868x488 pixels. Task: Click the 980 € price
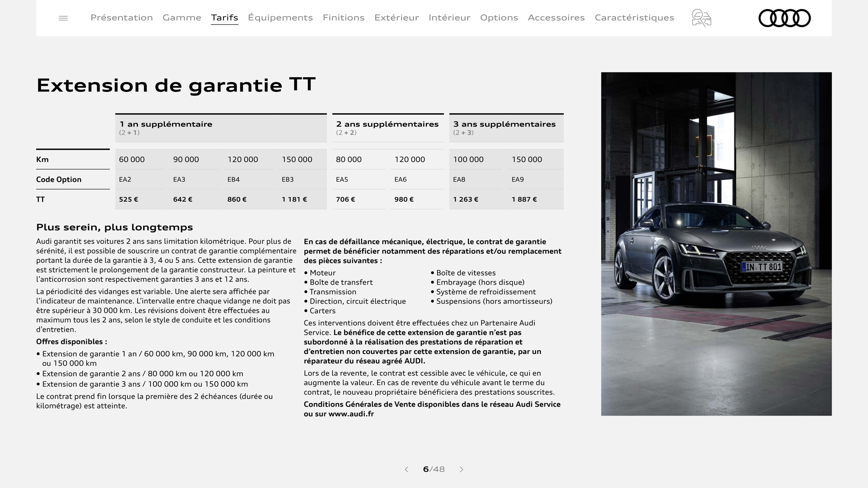coord(404,199)
